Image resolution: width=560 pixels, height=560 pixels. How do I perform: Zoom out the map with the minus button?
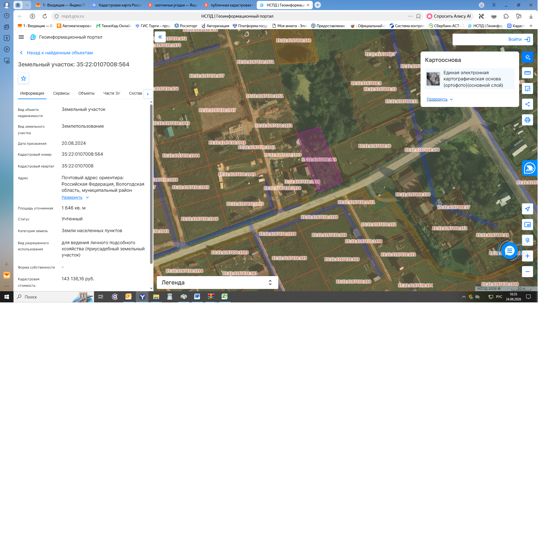(x=528, y=272)
